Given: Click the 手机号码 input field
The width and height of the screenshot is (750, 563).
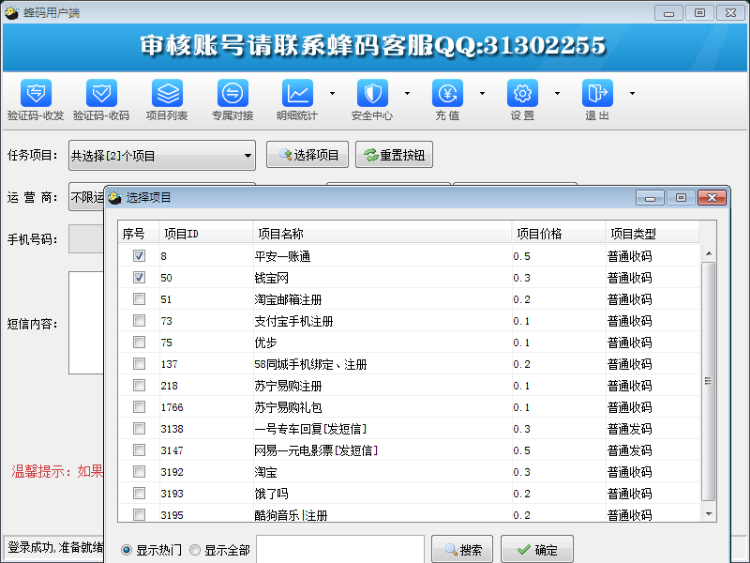Looking at the screenshot, I should pyautogui.click(x=86, y=239).
